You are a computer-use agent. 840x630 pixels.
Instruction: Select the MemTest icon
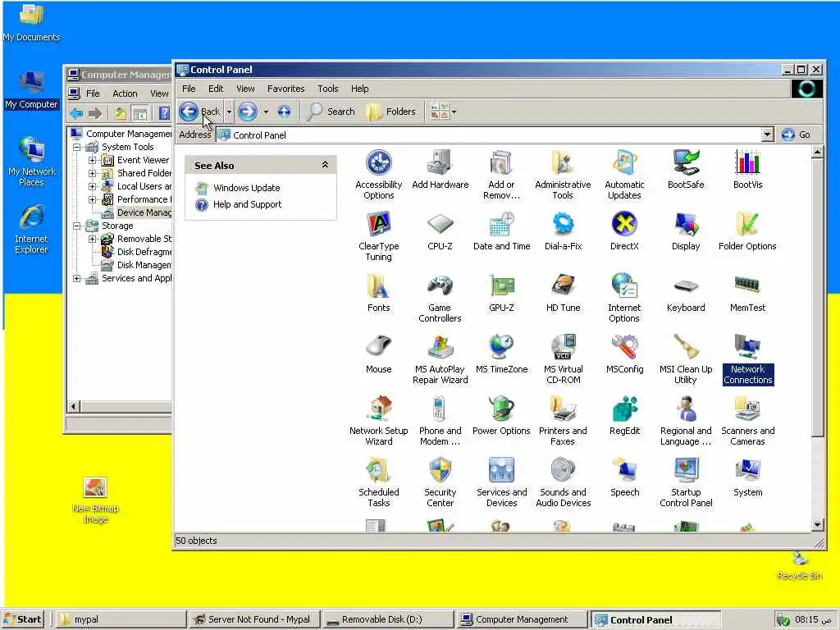point(747,293)
